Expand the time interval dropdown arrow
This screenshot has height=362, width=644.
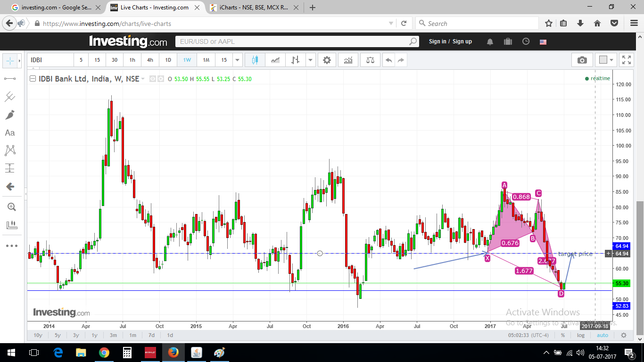point(238,60)
